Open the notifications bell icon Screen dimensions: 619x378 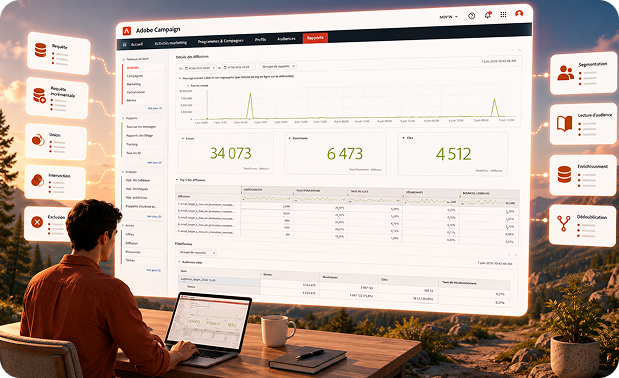(x=488, y=15)
